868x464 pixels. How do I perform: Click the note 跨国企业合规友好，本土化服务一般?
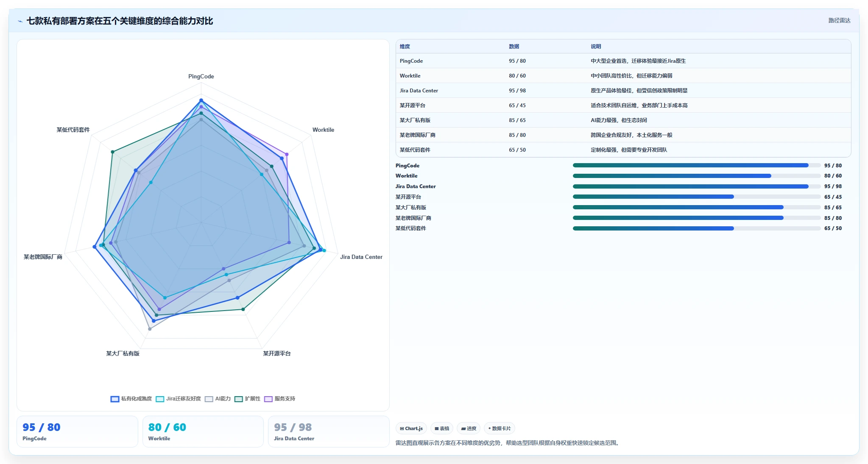pos(631,135)
